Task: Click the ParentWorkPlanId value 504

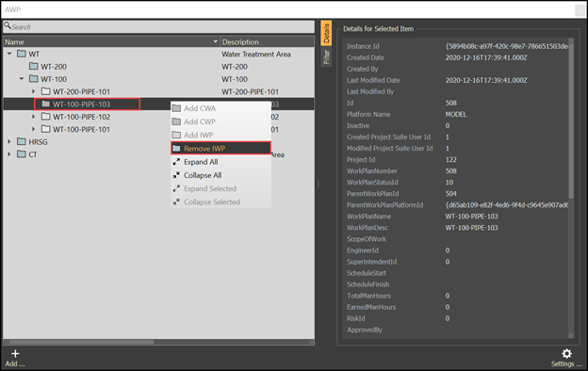Action: click(450, 194)
